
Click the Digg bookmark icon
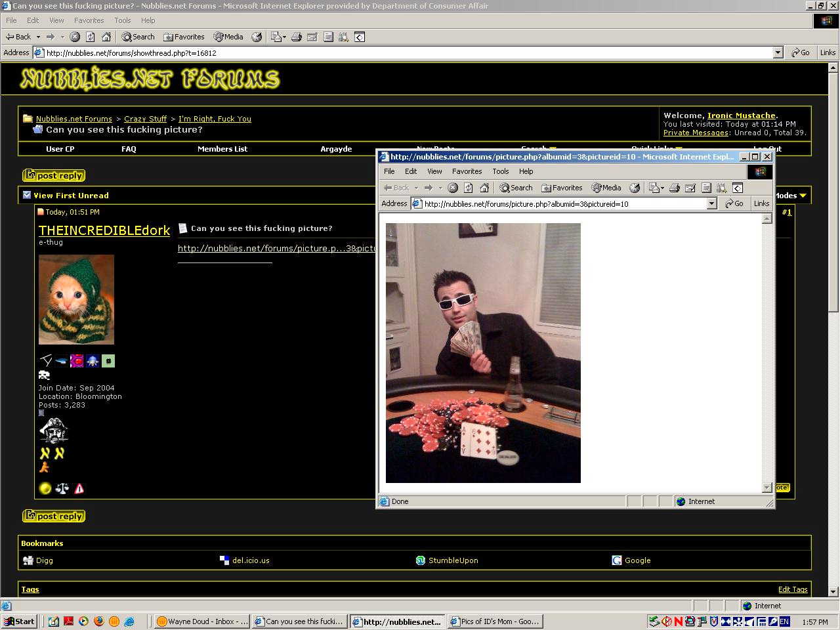pyautogui.click(x=28, y=560)
